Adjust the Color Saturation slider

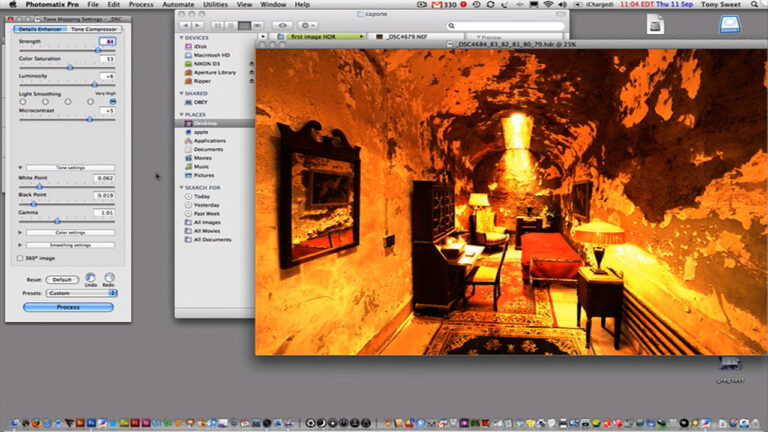[68, 67]
